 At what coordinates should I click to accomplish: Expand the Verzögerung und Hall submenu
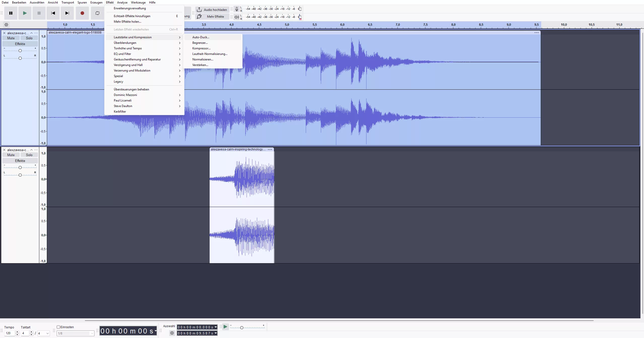144,65
